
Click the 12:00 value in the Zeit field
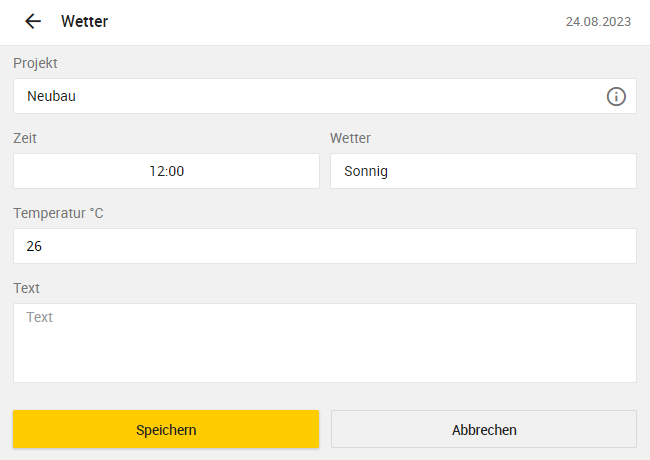click(167, 171)
